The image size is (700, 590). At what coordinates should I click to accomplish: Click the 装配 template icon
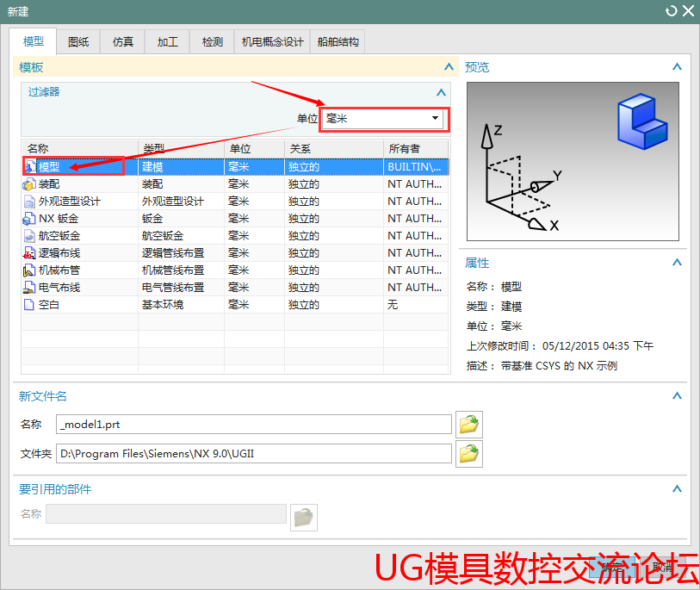pos(29,184)
